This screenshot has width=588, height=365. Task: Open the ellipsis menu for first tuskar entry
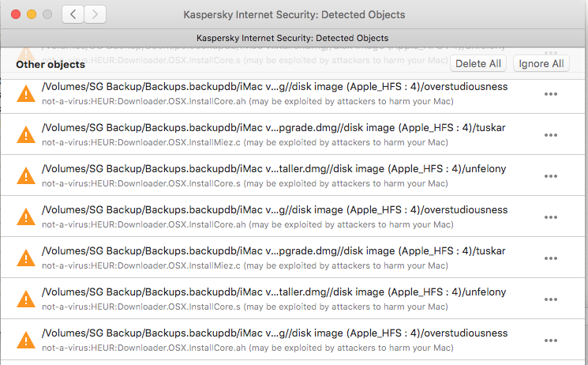pyautogui.click(x=551, y=135)
